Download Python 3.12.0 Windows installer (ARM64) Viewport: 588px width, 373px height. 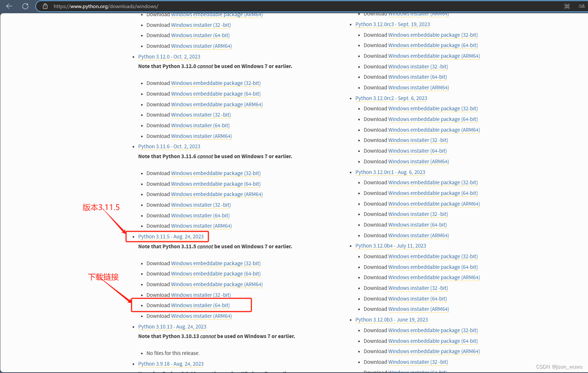(201, 136)
